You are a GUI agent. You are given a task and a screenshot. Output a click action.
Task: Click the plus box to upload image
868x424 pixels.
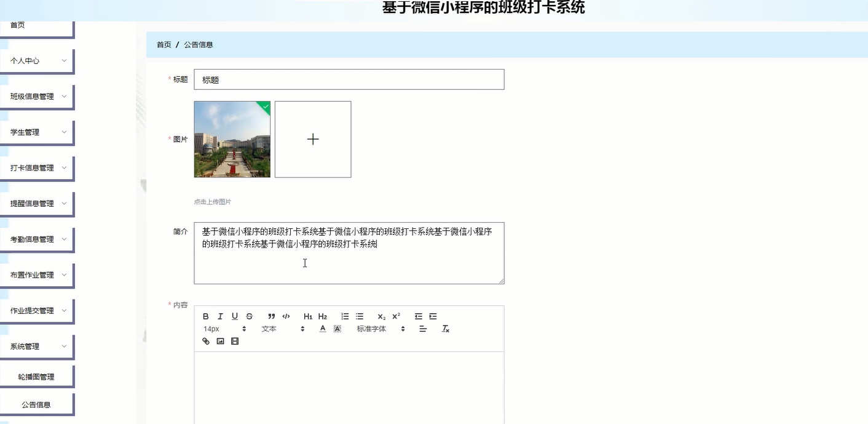pyautogui.click(x=313, y=139)
